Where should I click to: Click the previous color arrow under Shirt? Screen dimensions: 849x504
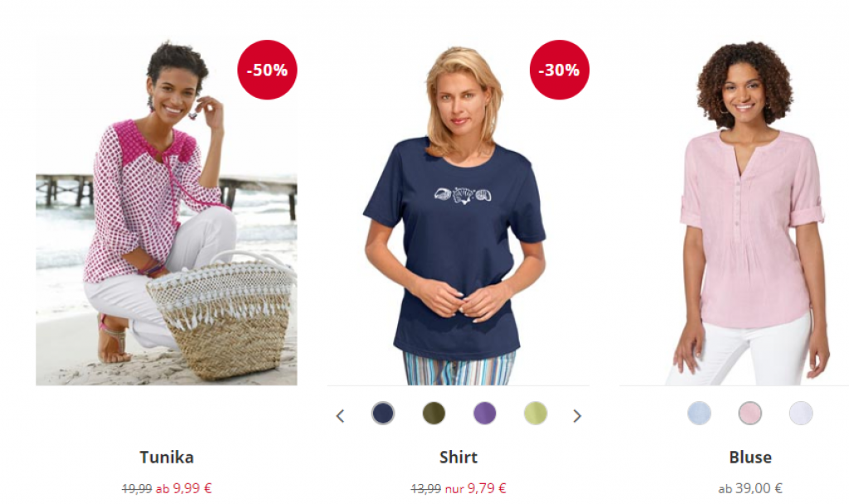coord(340,416)
